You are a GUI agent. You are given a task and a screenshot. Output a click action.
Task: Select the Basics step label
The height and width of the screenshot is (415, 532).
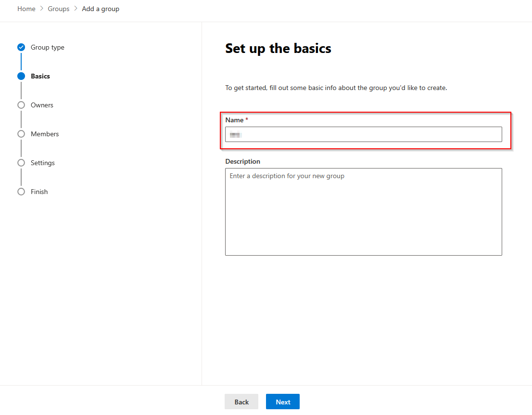[x=40, y=76]
